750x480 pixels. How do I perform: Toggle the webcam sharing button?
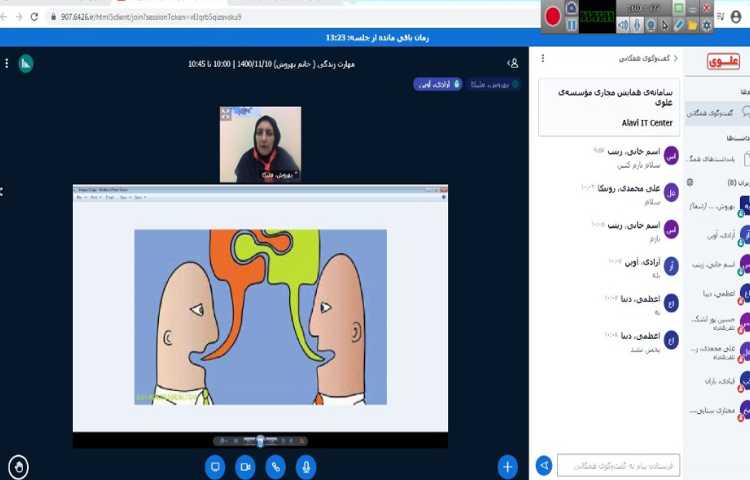[x=245, y=466]
